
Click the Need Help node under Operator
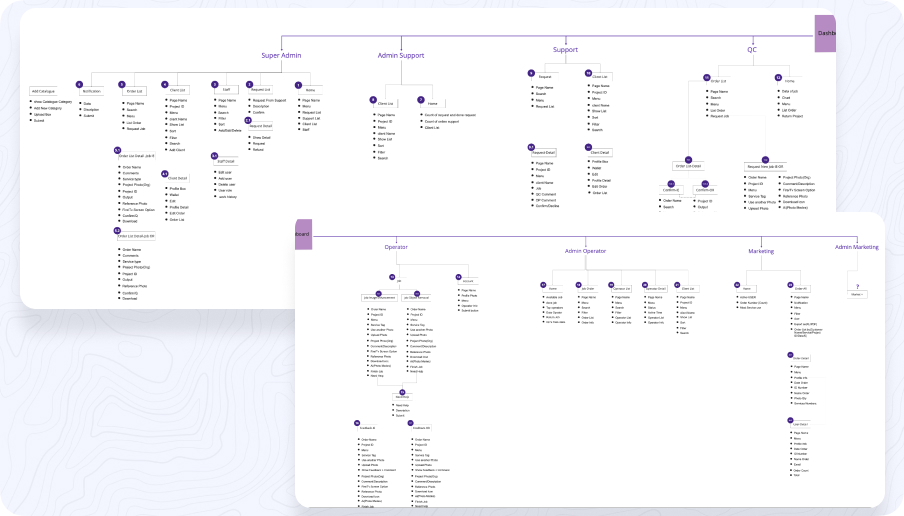pos(402,398)
